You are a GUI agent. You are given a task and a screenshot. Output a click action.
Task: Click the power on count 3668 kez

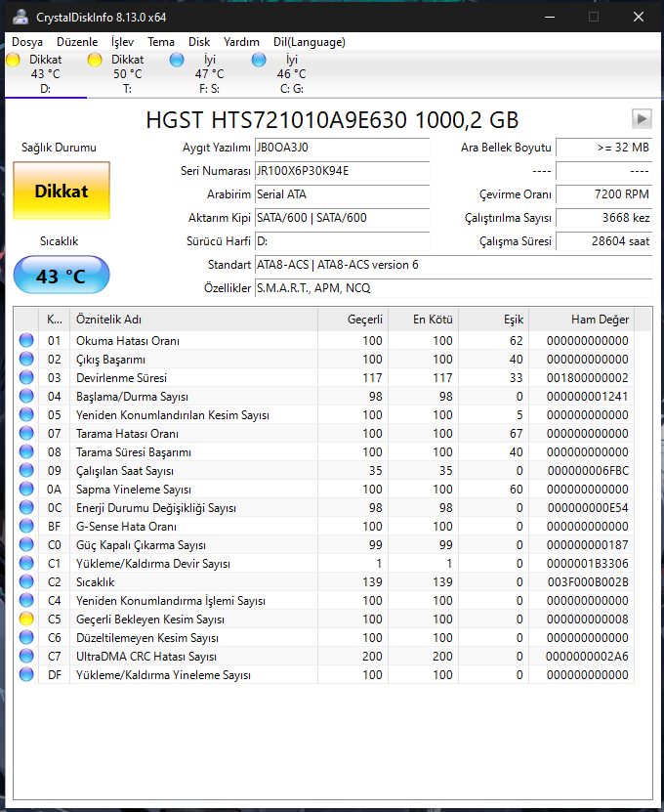coord(604,218)
